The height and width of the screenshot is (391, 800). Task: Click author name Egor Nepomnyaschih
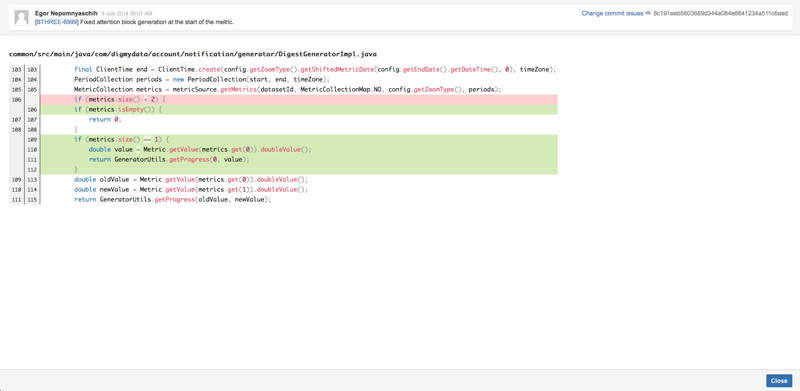click(66, 13)
